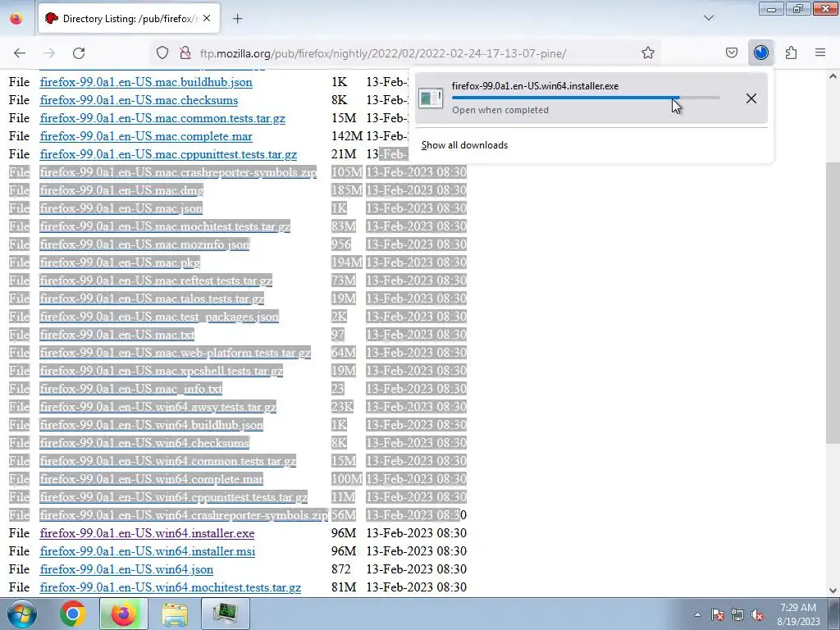
Task: Switch to Firefox taskbar button
Action: tap(124, 614)
